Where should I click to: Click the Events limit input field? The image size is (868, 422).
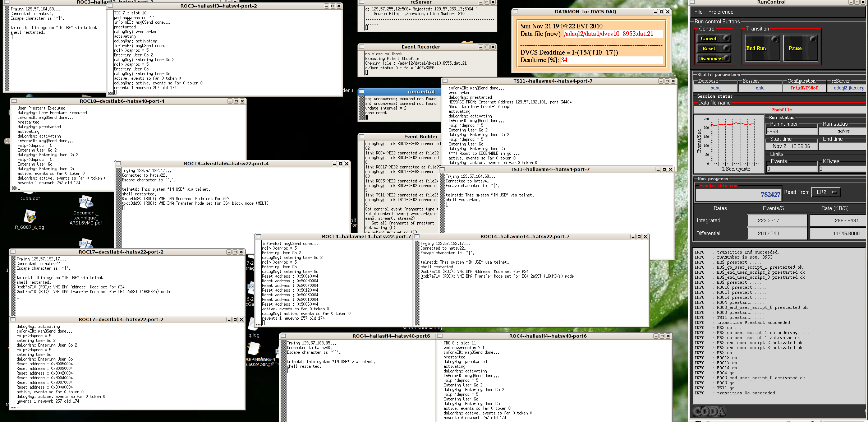tap(792, 169)
